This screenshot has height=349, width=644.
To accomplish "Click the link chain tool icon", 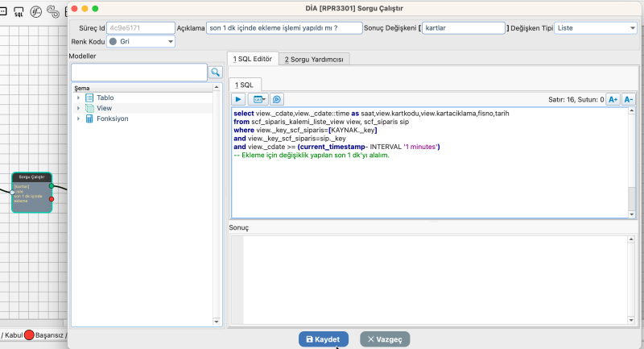I will (53, 12).
